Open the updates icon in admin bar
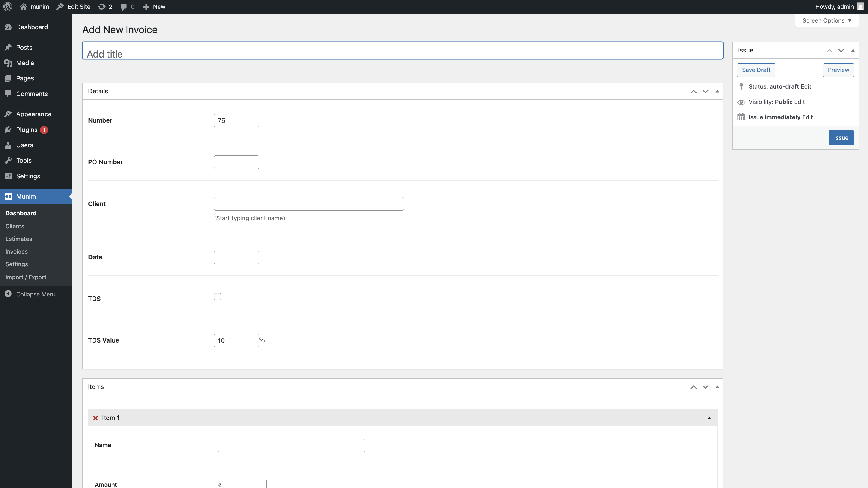This screenshot has height=488, width=868. [102, 7]
